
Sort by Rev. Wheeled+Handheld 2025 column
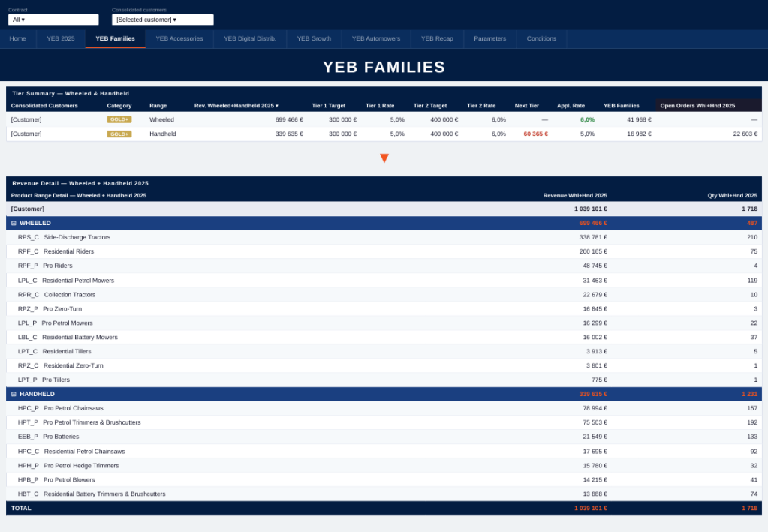pyautogui.click(x=236, y=106)
